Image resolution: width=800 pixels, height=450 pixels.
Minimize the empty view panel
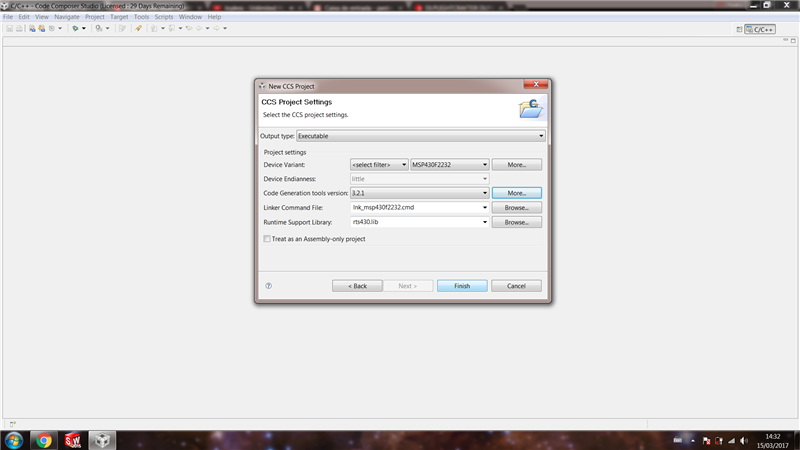(785, 40)
